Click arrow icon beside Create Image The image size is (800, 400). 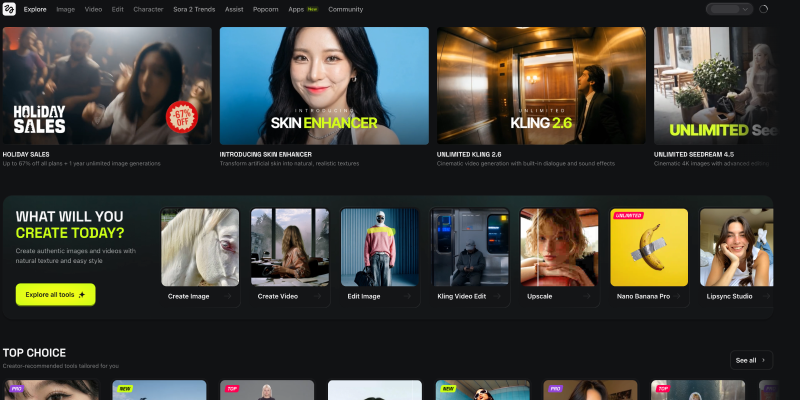point(228,296)
